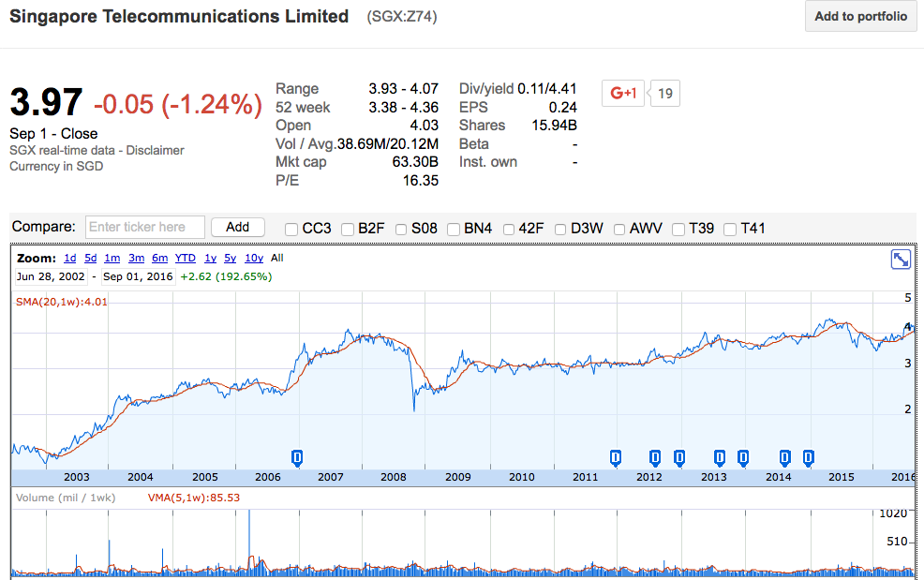Click the dividend marker near 2006 on the chart
Screen dimensions: 924x580
(297, 456)
